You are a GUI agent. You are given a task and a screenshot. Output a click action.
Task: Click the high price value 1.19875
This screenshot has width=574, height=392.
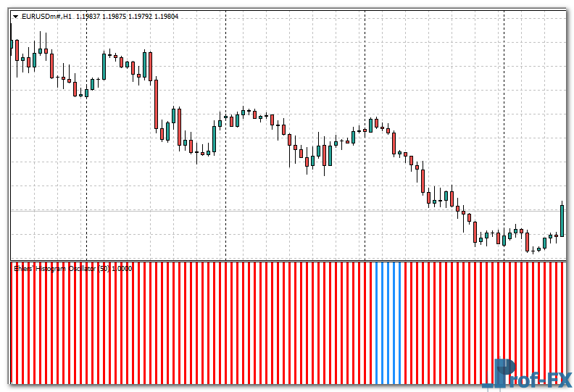[116, 16]
